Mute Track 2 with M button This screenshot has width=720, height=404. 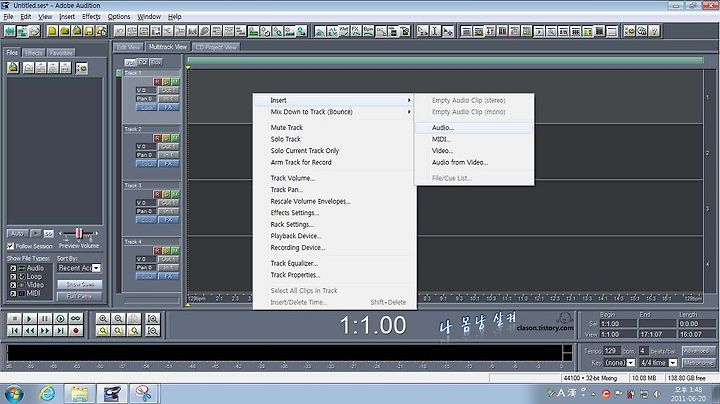click(175, 138)
